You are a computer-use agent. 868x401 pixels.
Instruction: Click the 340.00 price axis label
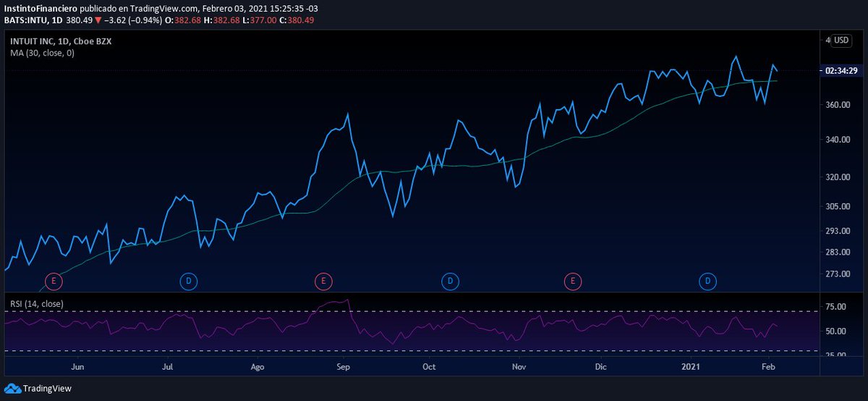click(x=837, y=140)
